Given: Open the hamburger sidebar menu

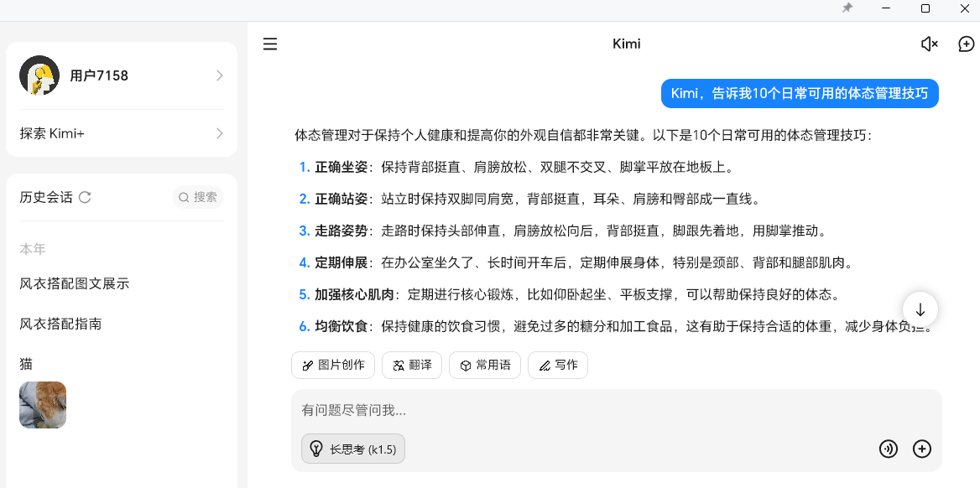Looking at the screenshot, I should (x=270, y=44).
